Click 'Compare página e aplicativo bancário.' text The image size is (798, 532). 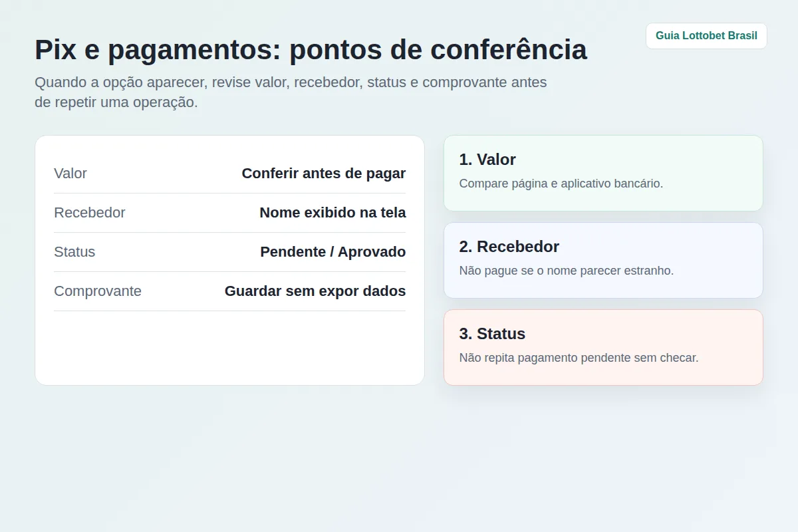coord(561,184)
